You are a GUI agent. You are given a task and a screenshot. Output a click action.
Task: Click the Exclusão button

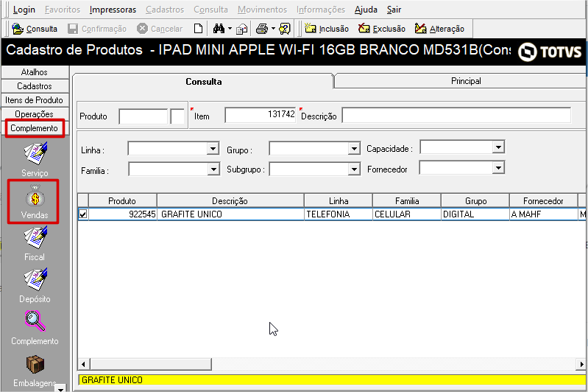[382, 29]
